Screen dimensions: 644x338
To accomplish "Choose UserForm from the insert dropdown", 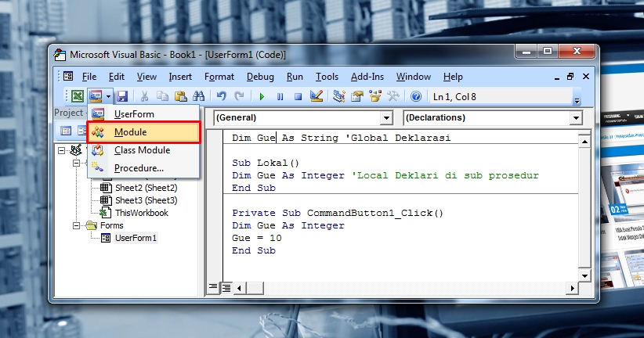I will click(x=143, y=114).
